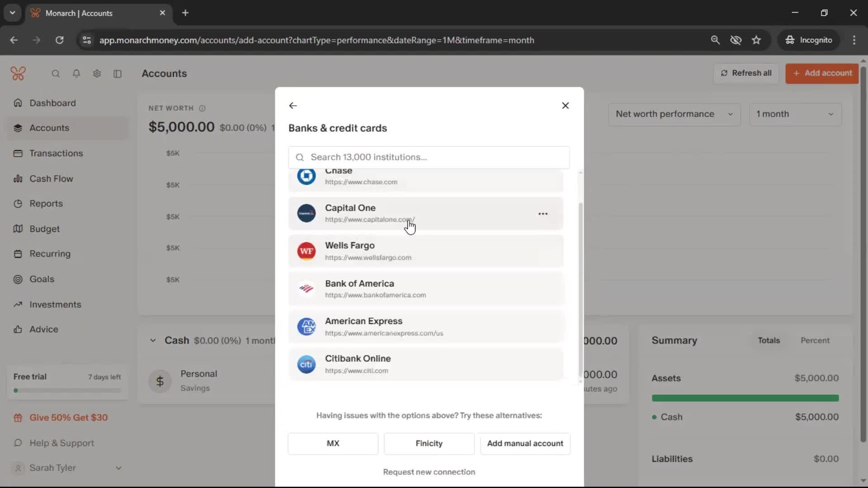
Task: Go to Transactions in the sidebar
Action: coord(56,154)
